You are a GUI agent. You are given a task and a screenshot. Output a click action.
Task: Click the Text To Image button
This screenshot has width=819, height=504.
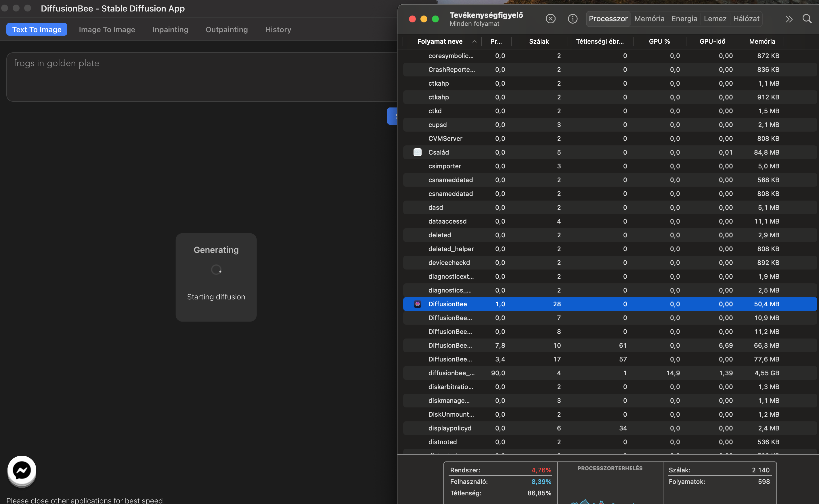[x=37, y=29]
